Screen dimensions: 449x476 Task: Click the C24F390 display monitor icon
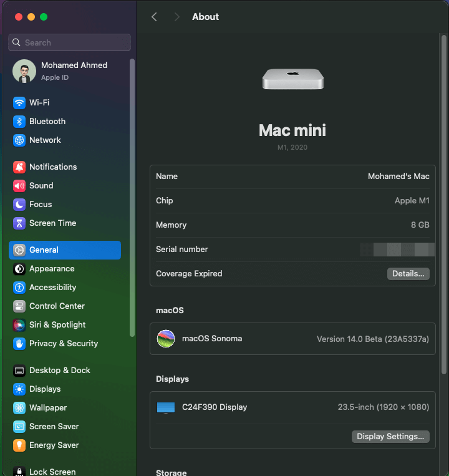166,408
